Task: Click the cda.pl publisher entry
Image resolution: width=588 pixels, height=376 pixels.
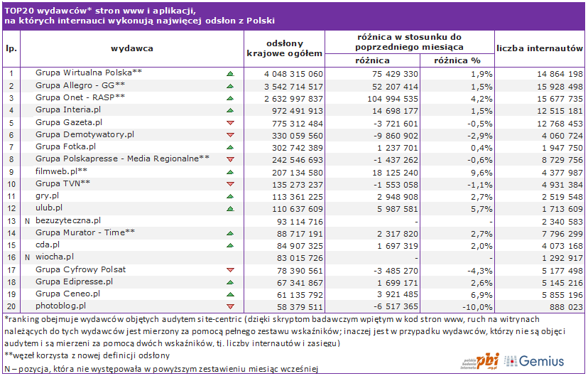Action: pos(48,245)
